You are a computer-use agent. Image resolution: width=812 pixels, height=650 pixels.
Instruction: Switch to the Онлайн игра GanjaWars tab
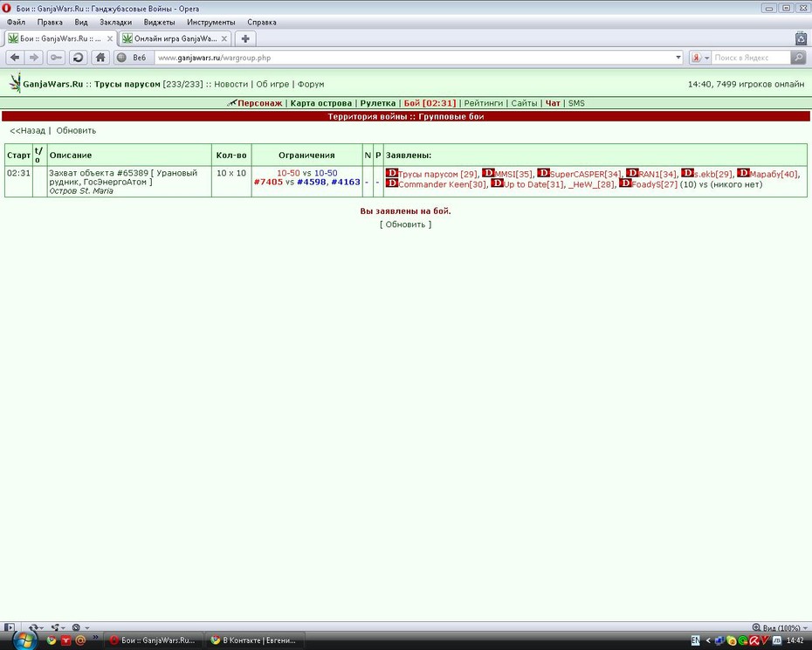click(x=175, y=38)
